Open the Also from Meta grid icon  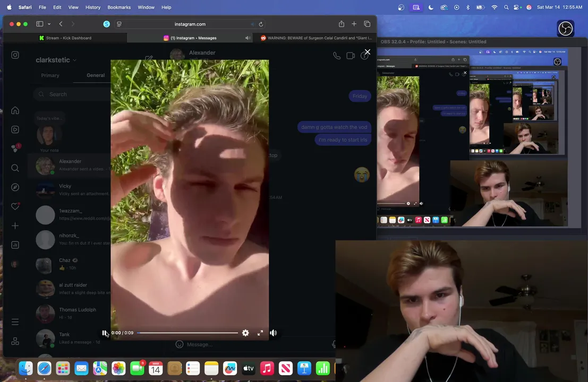point(15,341)
